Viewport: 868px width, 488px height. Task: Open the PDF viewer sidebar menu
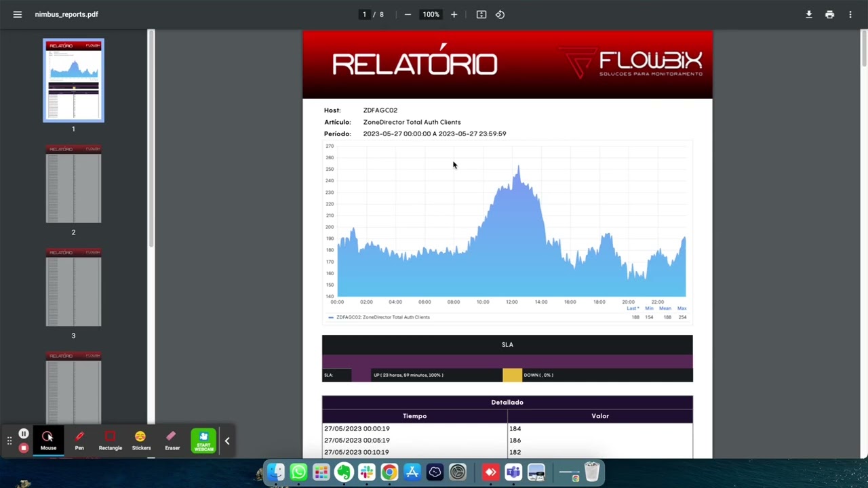click(18, 14)
